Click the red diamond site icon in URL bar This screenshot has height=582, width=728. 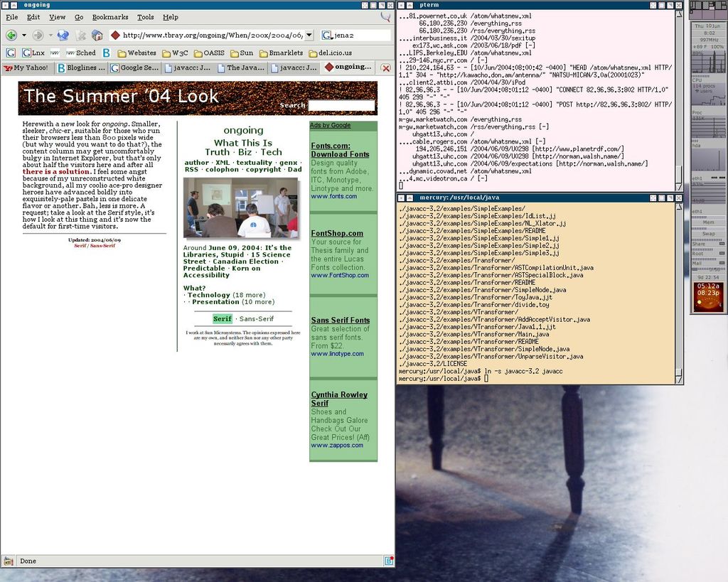(116, 35)
